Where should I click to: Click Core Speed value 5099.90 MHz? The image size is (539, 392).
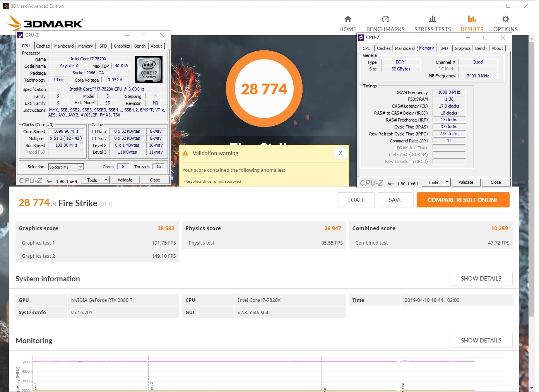click(x=66, y=132)
